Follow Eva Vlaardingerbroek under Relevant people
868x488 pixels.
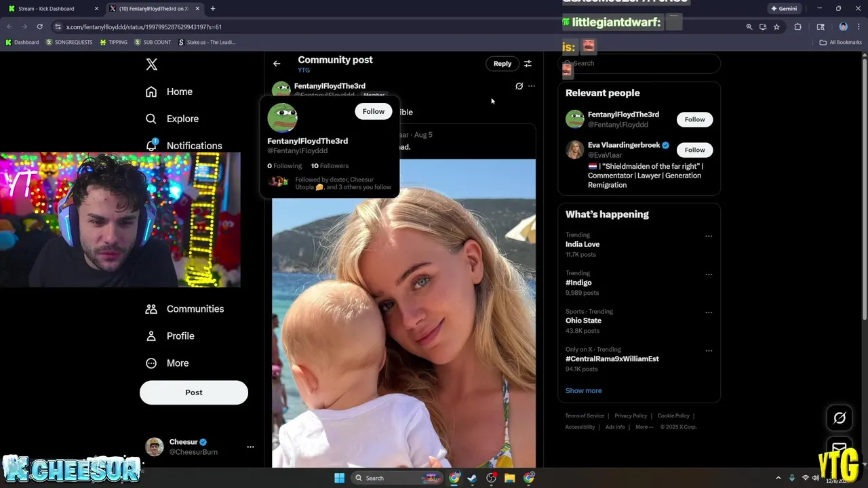[694, 150]
